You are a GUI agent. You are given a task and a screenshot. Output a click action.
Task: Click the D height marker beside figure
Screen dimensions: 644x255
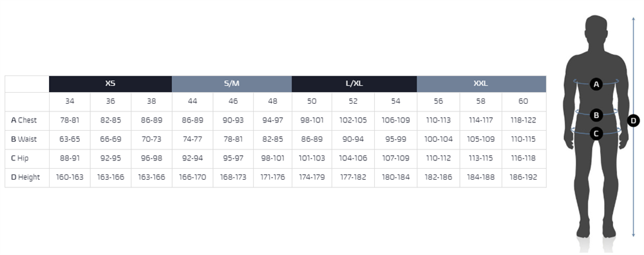tap(634, 120)
